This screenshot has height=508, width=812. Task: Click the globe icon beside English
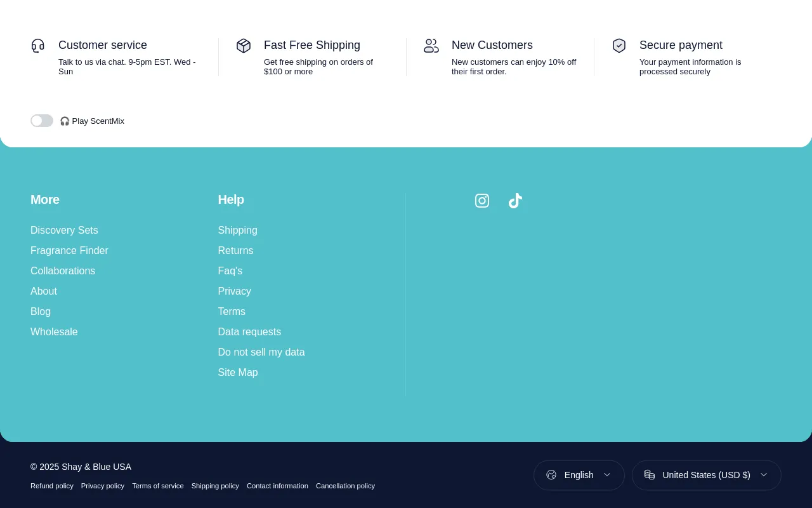(551, 475)
